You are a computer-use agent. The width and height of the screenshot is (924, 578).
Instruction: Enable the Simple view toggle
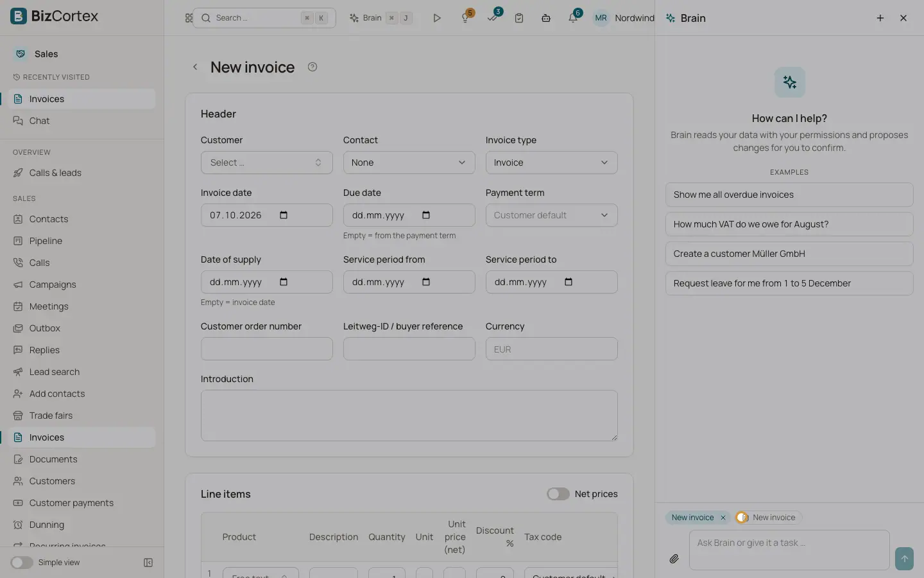click(22, 563)
